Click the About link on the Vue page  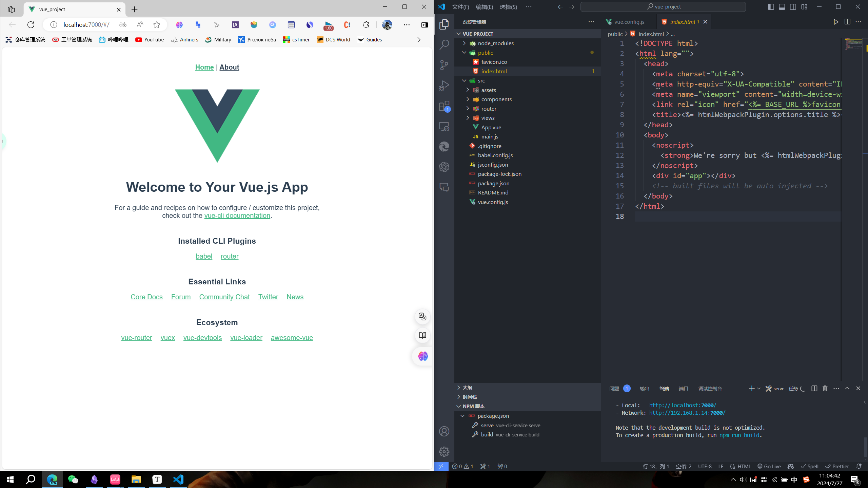tap(229, 67)
